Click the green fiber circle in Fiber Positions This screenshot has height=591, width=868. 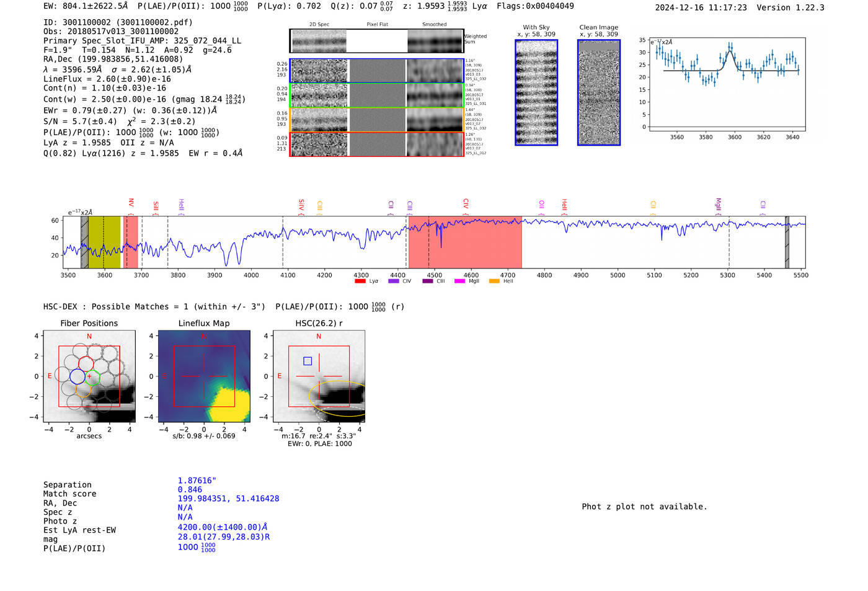point(92,377)
